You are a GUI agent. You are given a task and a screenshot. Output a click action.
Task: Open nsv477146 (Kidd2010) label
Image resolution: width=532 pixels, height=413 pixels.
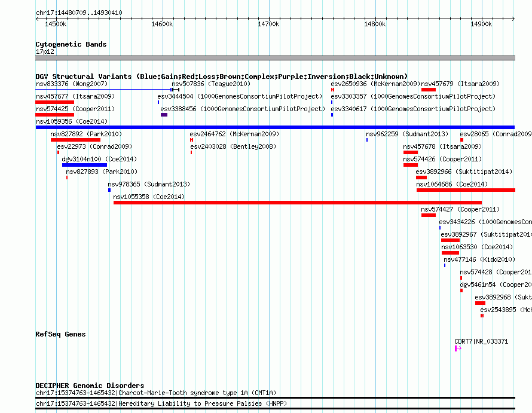pos(479,259)
